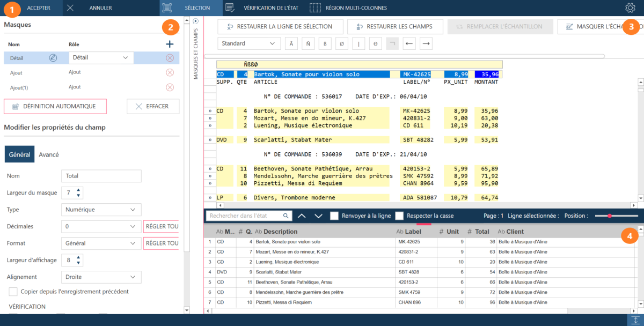Delete the Ajout(1) mask with its X icon
644x326 pixels.
pyautogui.click(x=170, y=87)
